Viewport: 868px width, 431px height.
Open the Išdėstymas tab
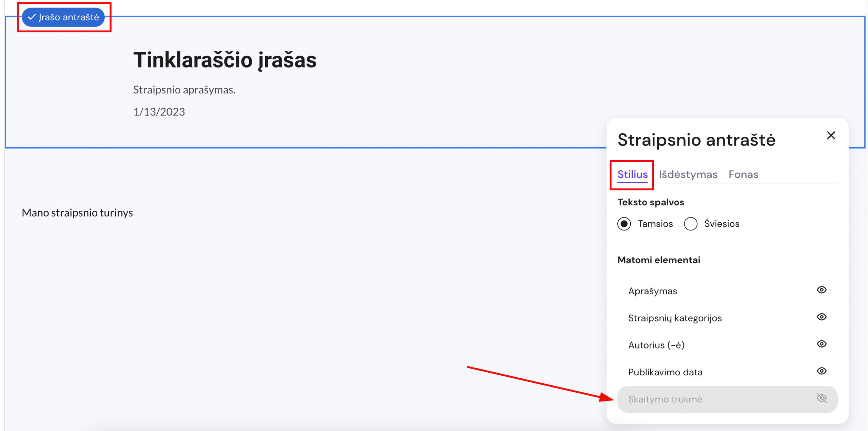pyautogui.click(x=688, y=174)
